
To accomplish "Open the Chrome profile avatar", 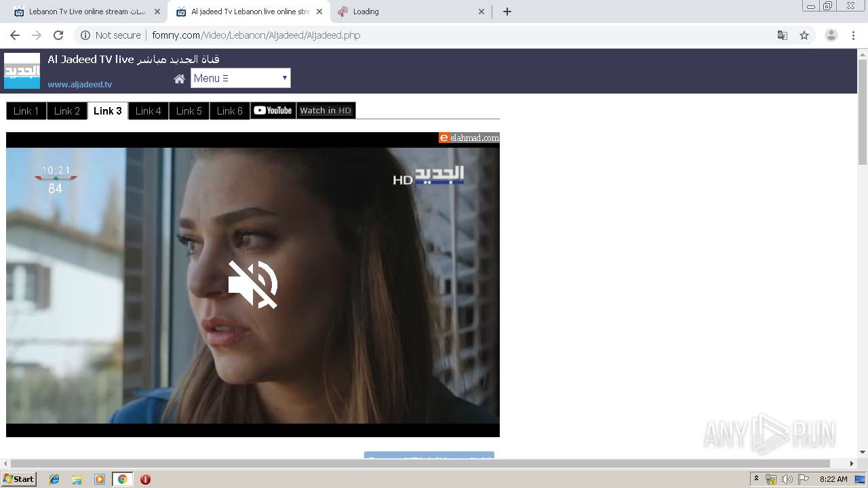I will (x=831, y=35).
